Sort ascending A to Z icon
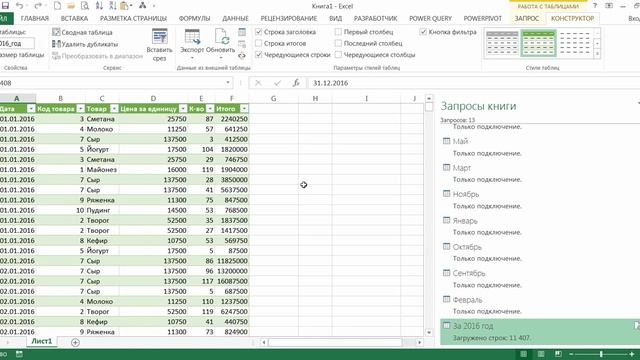Image resolution: width=640 pixels, height=360 pixels. (99, 6)
